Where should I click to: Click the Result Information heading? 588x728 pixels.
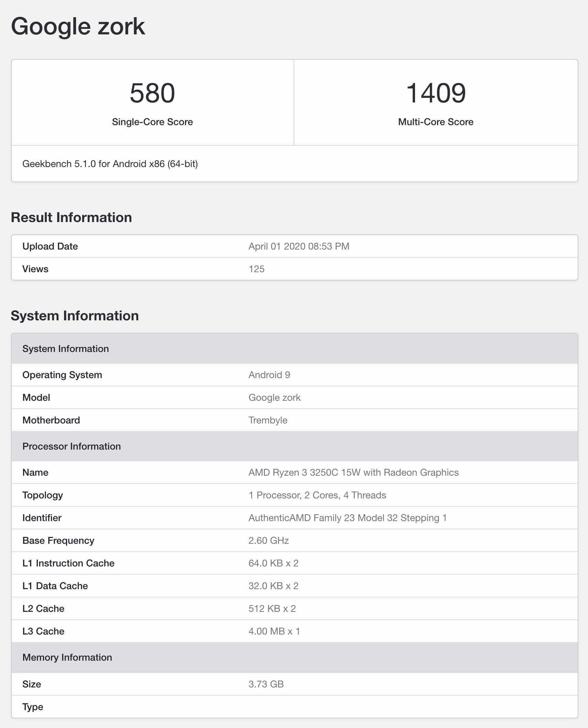[x=72, y=218]
